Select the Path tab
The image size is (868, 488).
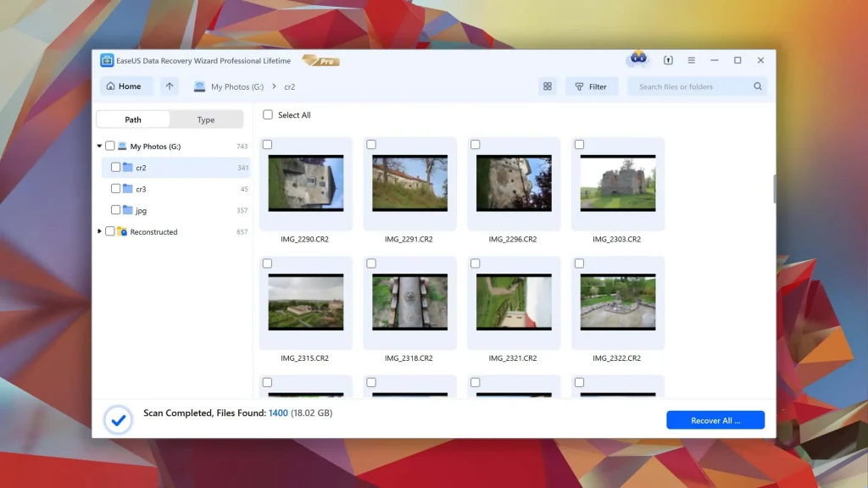133,119
